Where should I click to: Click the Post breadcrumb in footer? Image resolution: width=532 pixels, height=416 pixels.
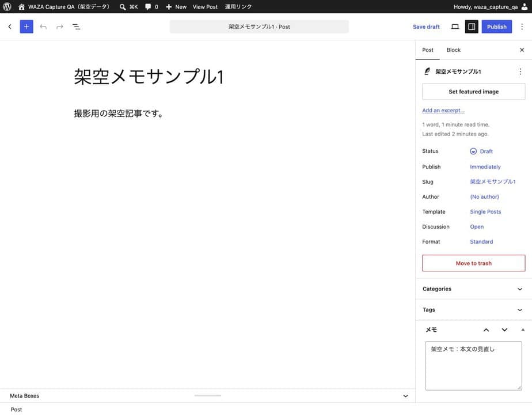[16, 410]
